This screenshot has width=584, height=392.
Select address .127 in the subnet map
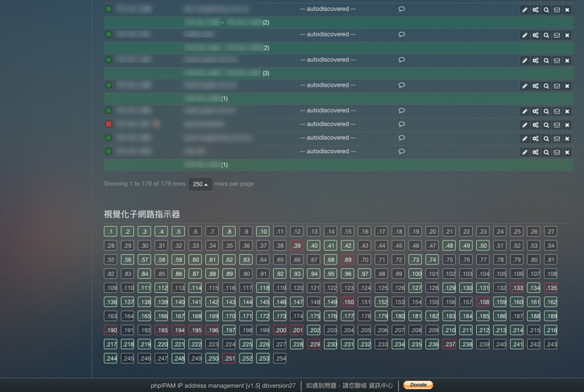(415, 288)
